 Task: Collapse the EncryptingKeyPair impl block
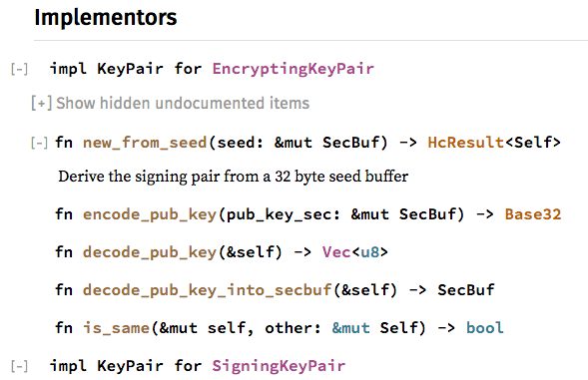point(19,70)
